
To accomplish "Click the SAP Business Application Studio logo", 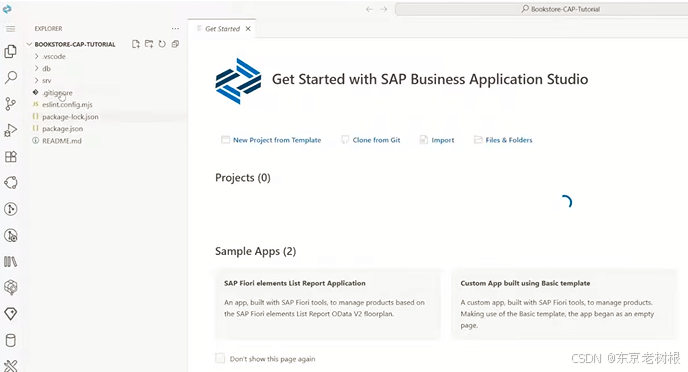I will [x=238, y=81].
